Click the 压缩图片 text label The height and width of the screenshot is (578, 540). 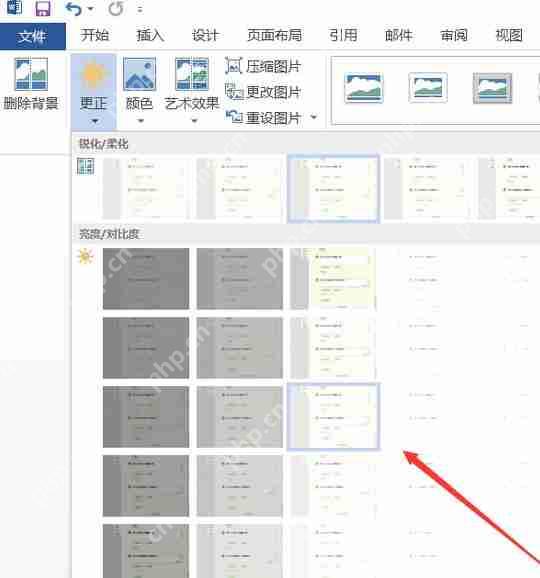pyautogui.click(x=273, y=66)
